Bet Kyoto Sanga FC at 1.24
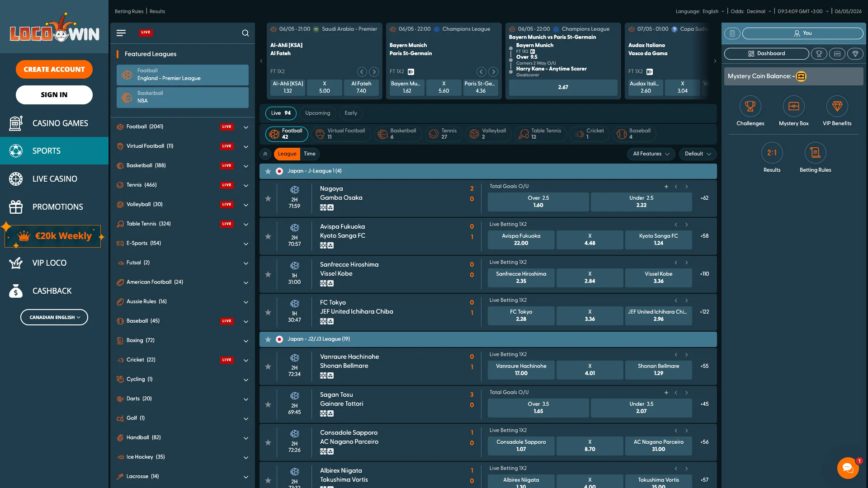 [658, 240]
